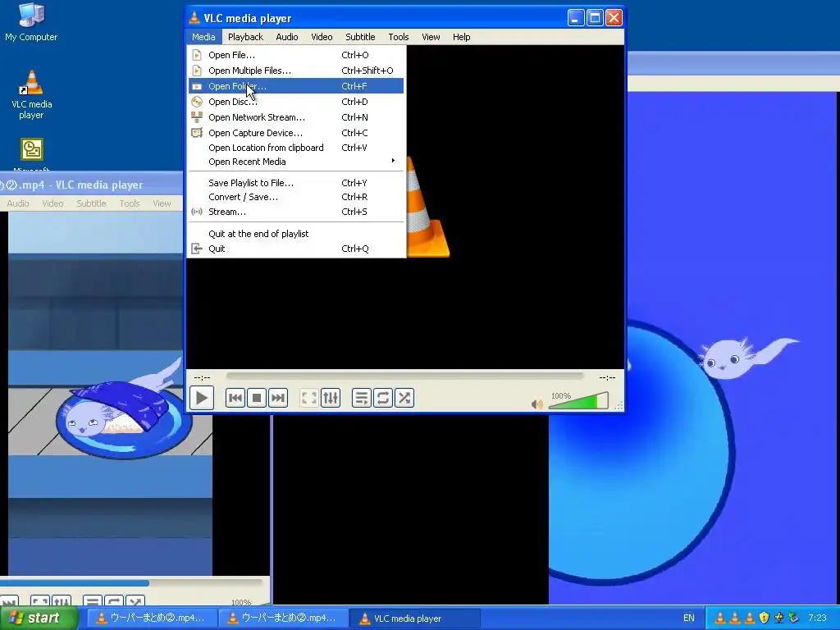Click the EN language indicator
This screenshot has height=630, width=840.
tap(689, 618)
